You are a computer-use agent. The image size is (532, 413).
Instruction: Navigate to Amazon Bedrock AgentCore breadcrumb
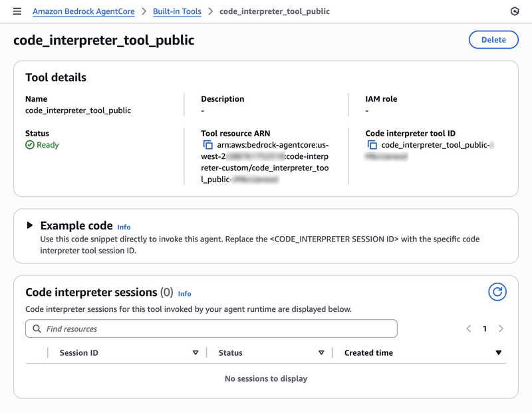tap(84, 11)
